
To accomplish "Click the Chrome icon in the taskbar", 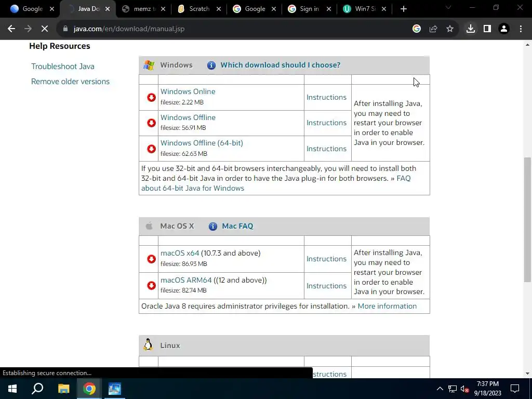I will (89, 389).
